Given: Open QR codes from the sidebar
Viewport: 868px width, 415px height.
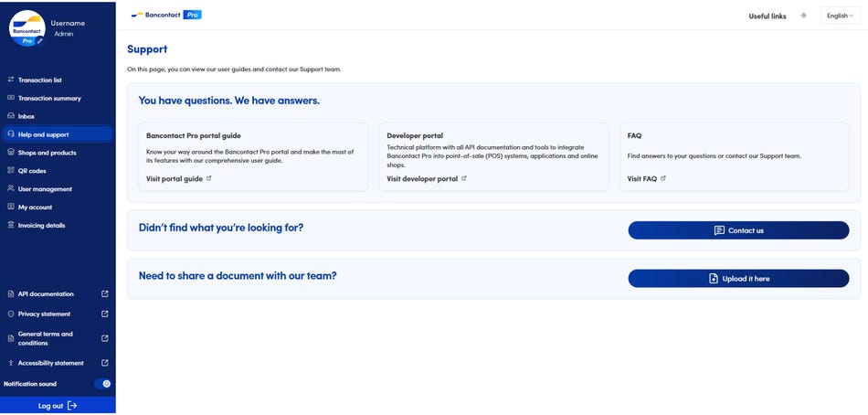Looking at the screenshot, I should [32, 171].
